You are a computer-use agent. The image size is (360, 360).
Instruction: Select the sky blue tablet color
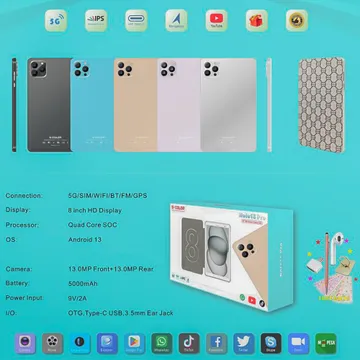[x=92, y=105]
